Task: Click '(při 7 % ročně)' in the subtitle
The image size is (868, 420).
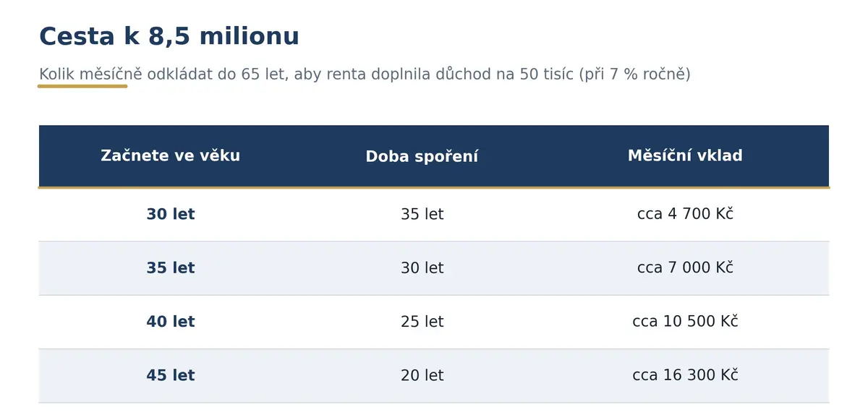Action: coord(634,74)
